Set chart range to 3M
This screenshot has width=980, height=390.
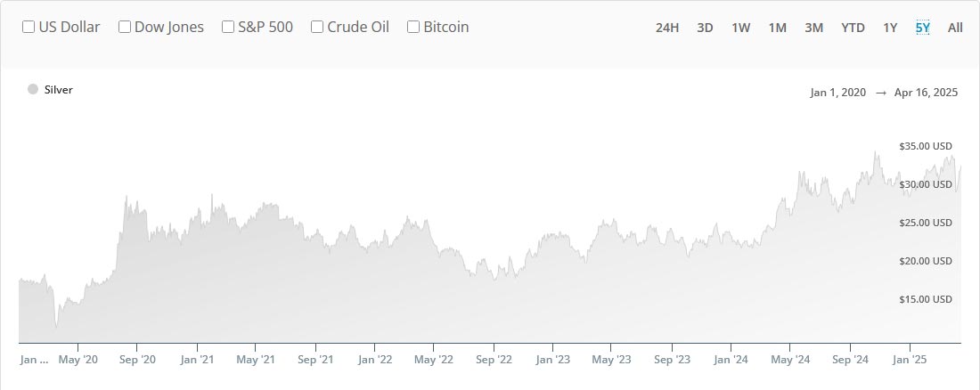coord(813,28)
